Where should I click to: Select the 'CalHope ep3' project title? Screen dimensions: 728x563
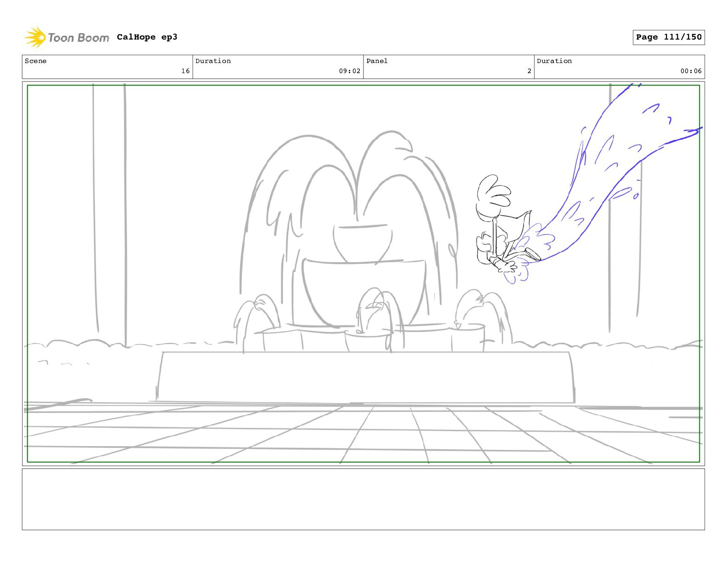click(x=147, y=37)
